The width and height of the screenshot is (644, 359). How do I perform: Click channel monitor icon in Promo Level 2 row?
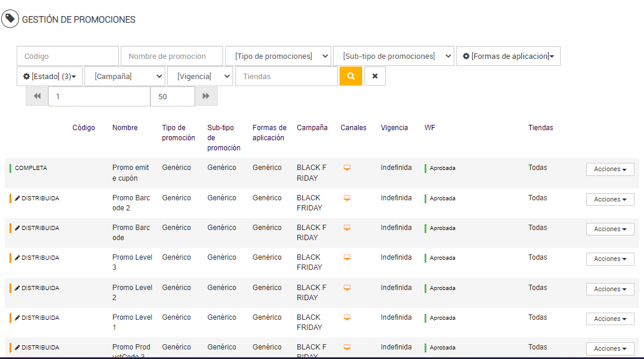pyautogui.click(x=347, y=288)
